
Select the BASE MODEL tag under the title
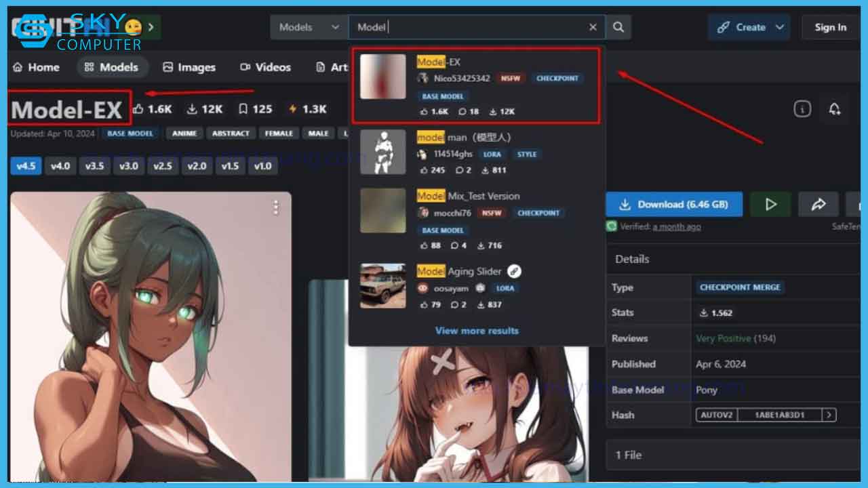[x=130, y=134]
